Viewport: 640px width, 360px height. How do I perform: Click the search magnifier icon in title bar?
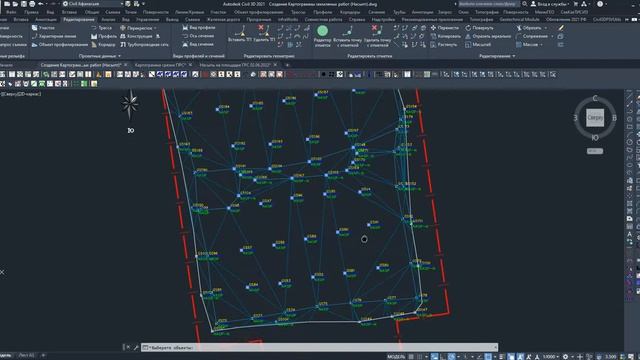[524, 4]
